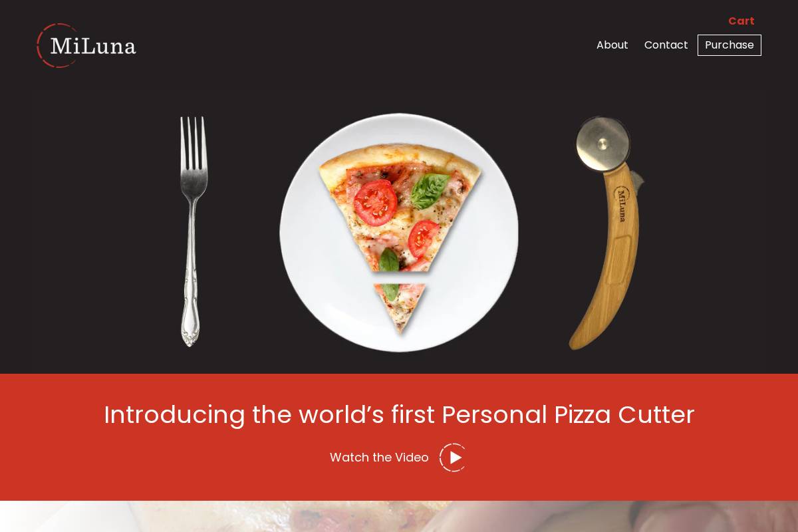Open the Cart link

(741, 21)
